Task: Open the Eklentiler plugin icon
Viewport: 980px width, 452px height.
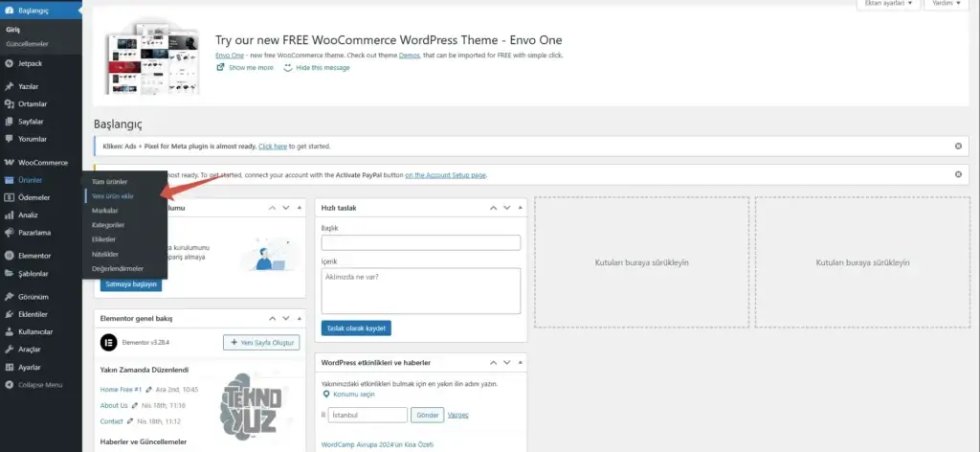Action: [x=9, y=314]
